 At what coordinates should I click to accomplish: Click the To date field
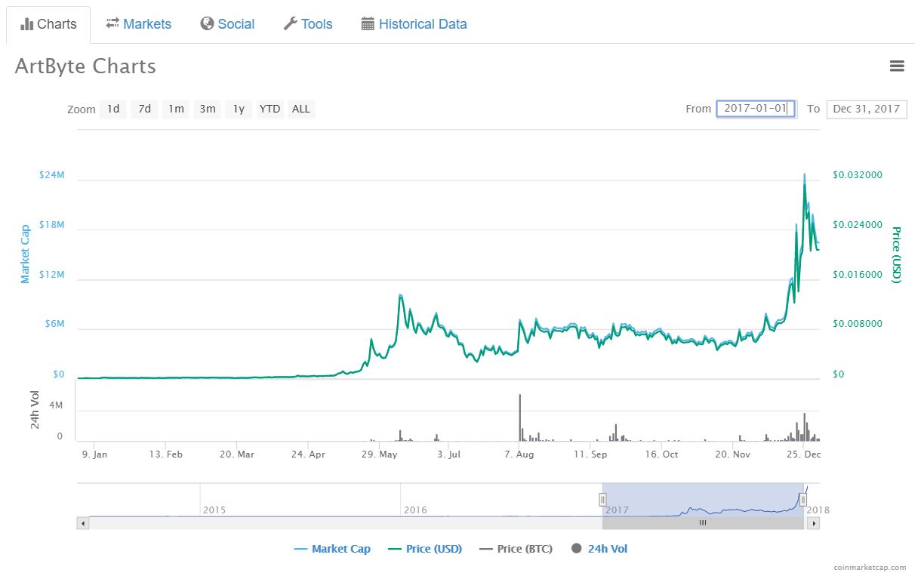coord(867,109)
